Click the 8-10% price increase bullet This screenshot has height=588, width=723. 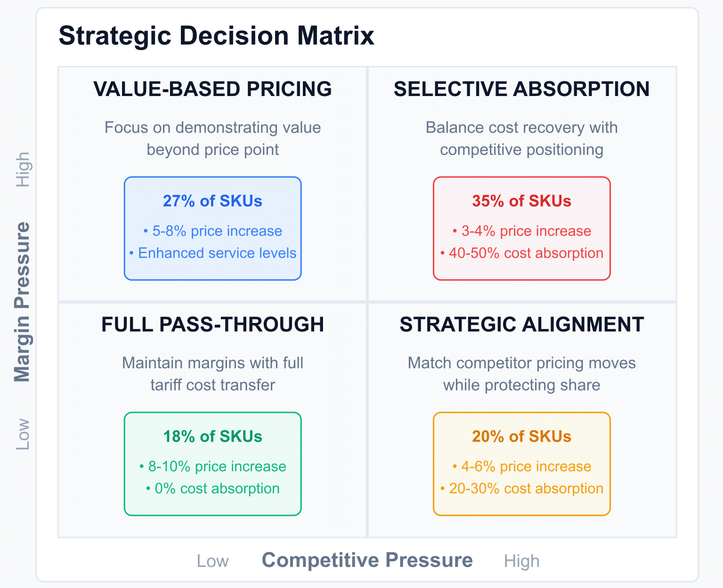pyautogui.click(x=213, y=467)
